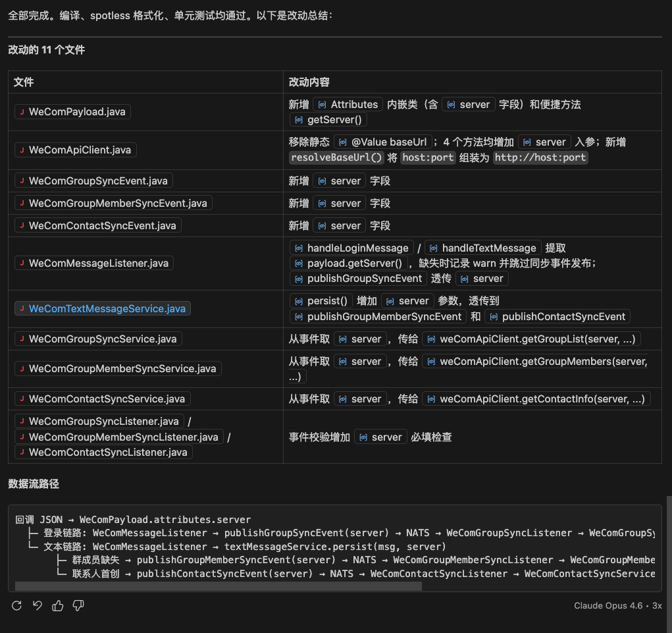
Task: Click the Java icon beside WeComGroupSyncService.java
Action: (x=22, y=339)
